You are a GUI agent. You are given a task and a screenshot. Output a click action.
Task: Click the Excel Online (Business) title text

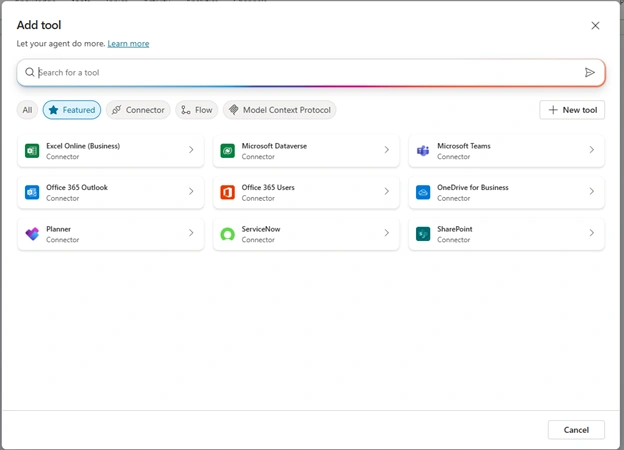coord(83,146)
